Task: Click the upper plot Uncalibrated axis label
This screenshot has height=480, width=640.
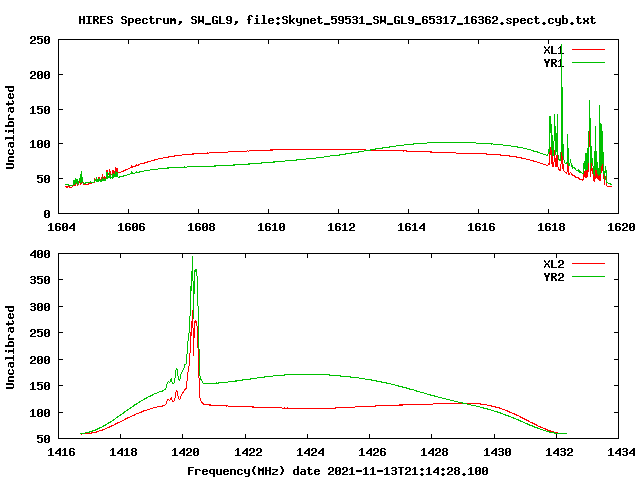Action: 10,127
